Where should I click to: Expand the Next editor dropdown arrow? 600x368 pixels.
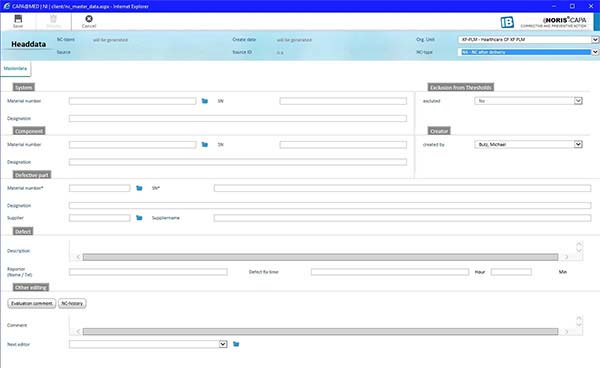pyautogui.click(x=223, y=344)
